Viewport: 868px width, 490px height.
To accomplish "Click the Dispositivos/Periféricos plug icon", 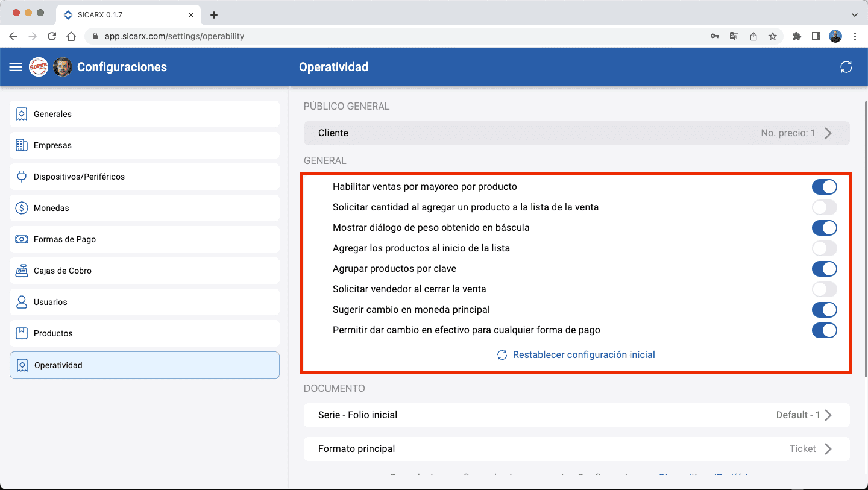I will tap(22, 177).
